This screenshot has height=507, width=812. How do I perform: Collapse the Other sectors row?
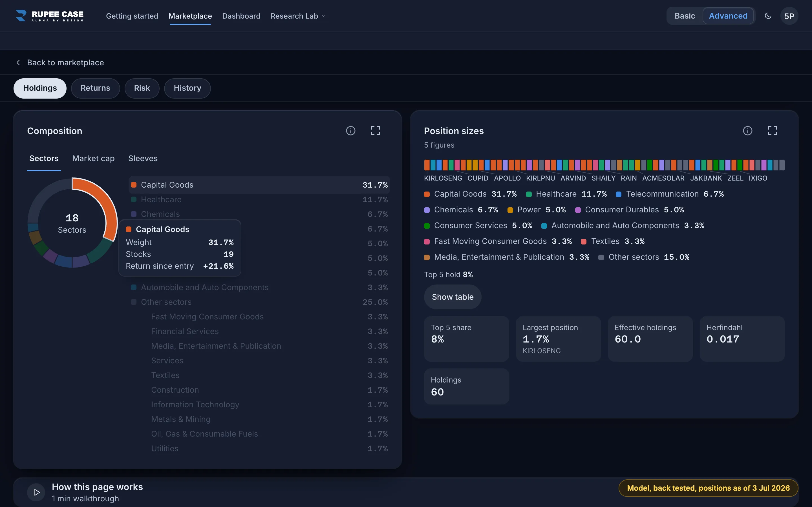click(259, 302)
